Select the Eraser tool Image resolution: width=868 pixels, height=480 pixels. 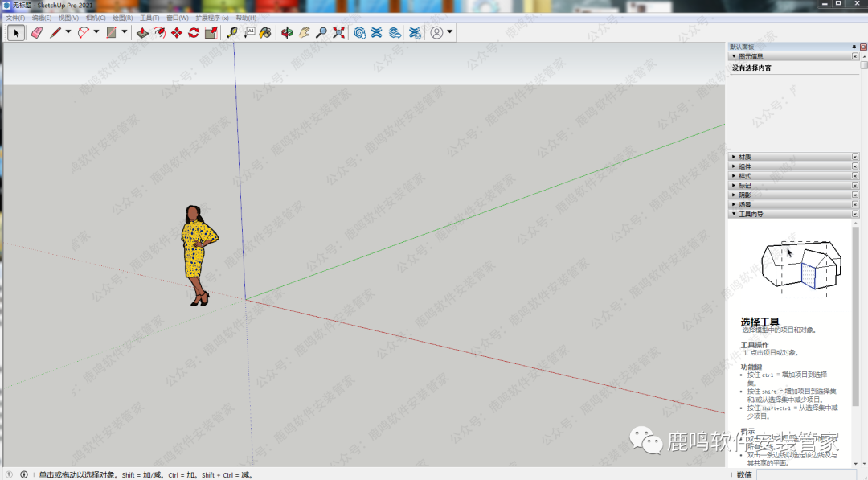tap(36, 33)
